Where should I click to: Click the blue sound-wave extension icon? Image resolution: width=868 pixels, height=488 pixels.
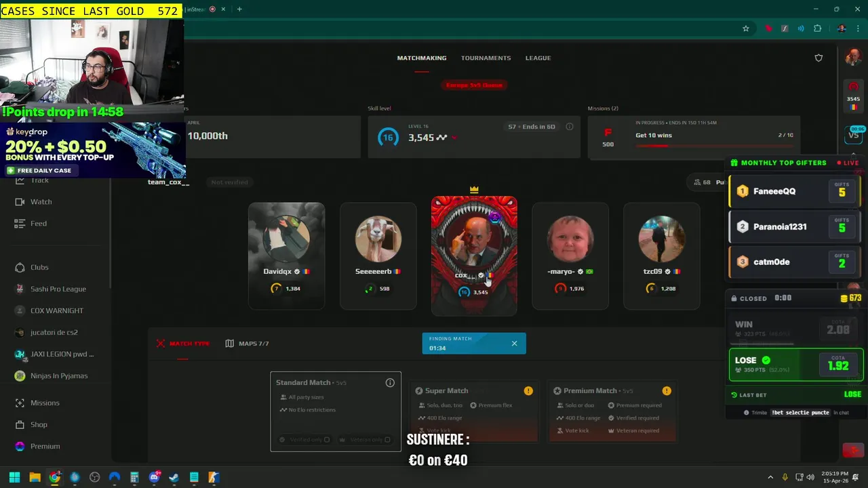click(x=801, y=28)
